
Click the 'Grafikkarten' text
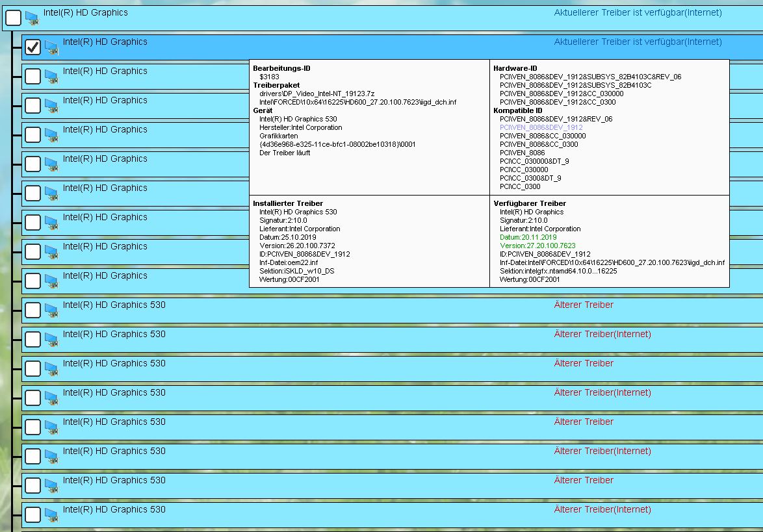pyautogui.click(x=278, y=136)
